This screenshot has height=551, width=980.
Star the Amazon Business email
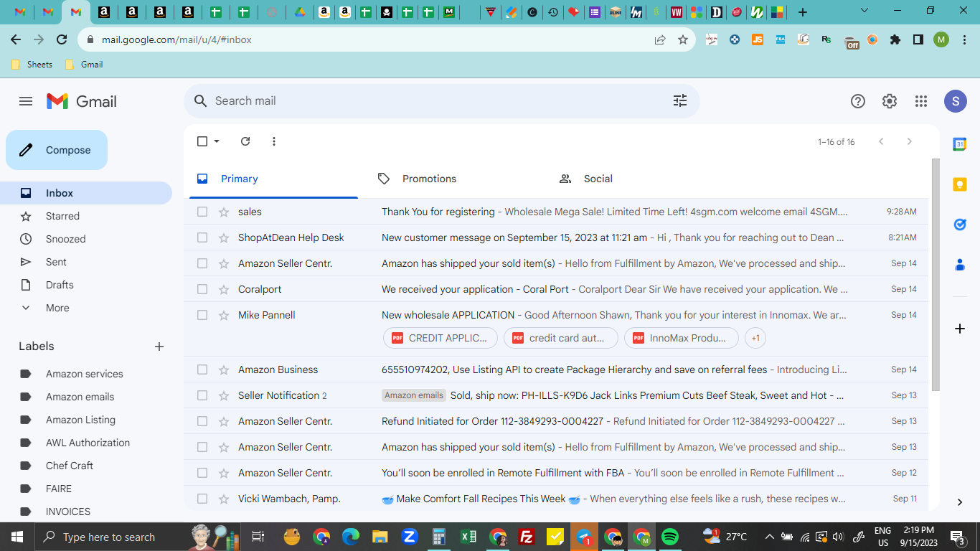pos(224,369)
